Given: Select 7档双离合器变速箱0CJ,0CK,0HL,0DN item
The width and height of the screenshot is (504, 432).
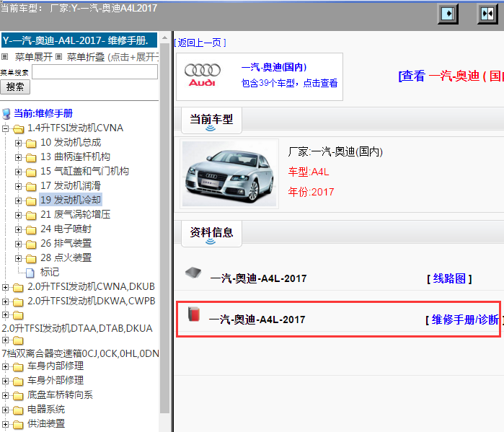Looking at the screenshot, I should (80, 353).
